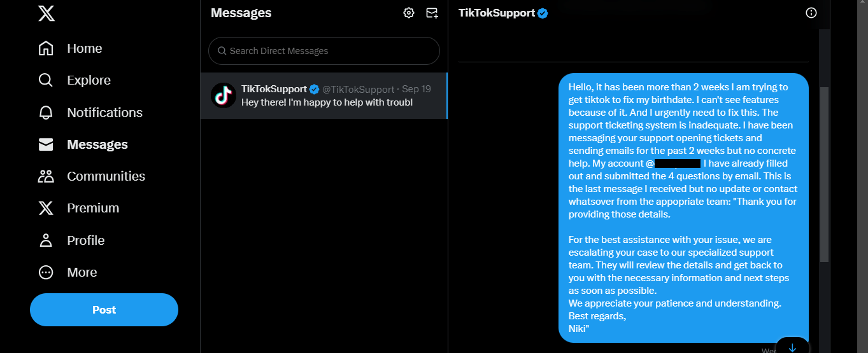Jump to latest message with down arrow
Image resolution: width=868 pixels, height=353 pixels.
click(x=792, y=347)
